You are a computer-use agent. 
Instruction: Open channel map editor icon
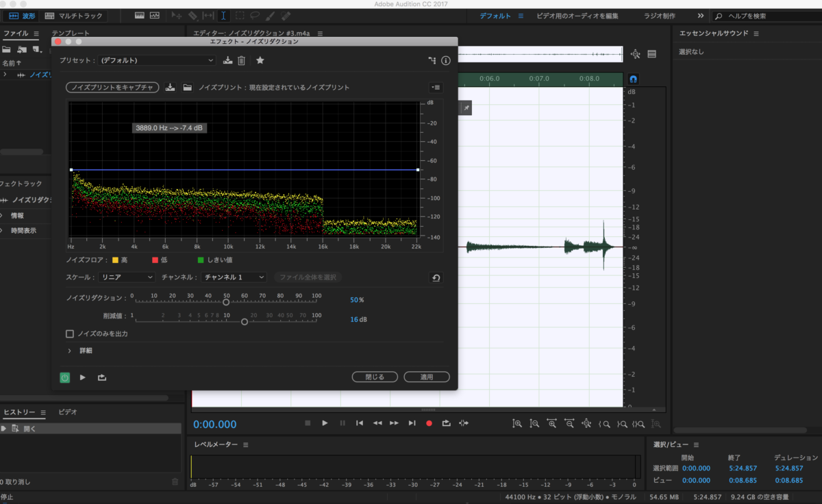pyautogui.click(x=432, y=60)
